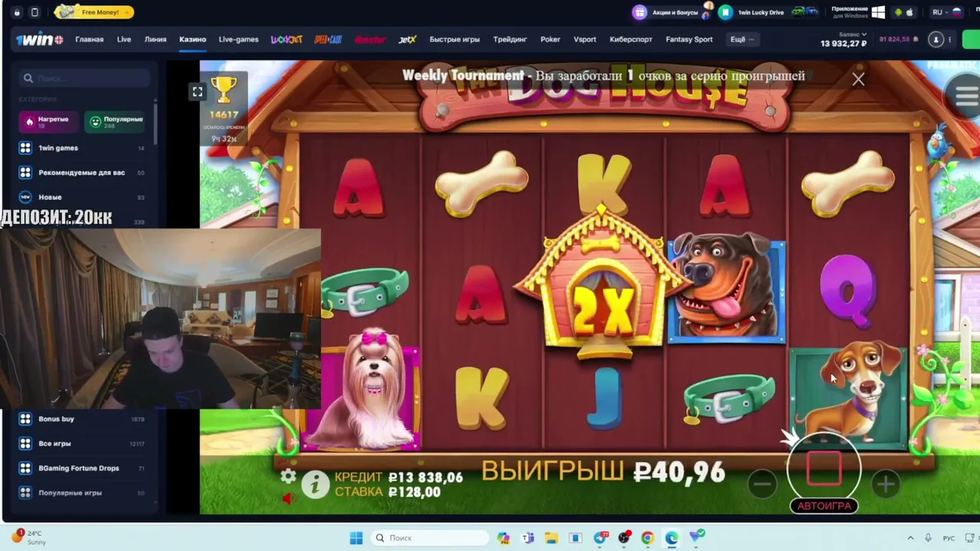
Task: Open the Live tab
Action: click(124, 40)
